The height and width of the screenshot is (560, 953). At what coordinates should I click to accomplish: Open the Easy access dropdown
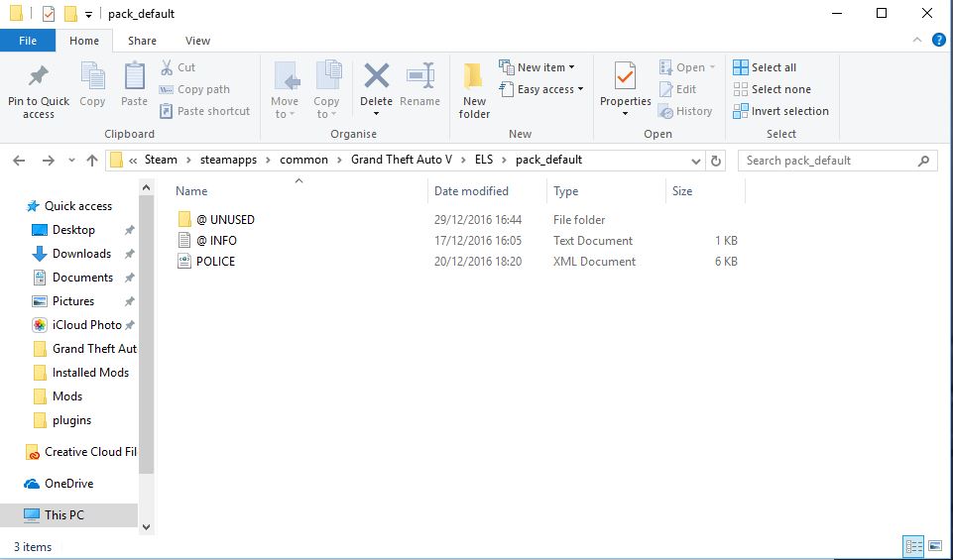[x=540, y=89]
